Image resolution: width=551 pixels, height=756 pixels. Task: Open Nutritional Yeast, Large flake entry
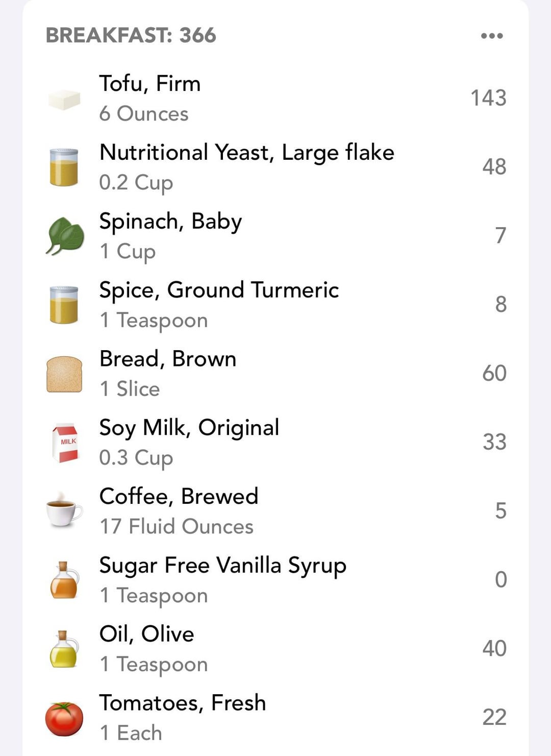pos(246,153)
